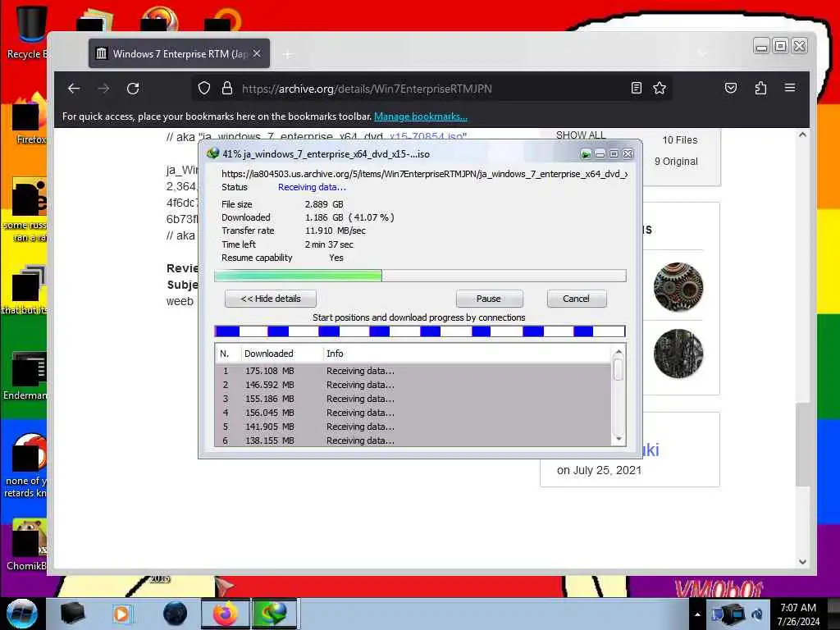Open the dark gears thumbnail

pos(678,354)
